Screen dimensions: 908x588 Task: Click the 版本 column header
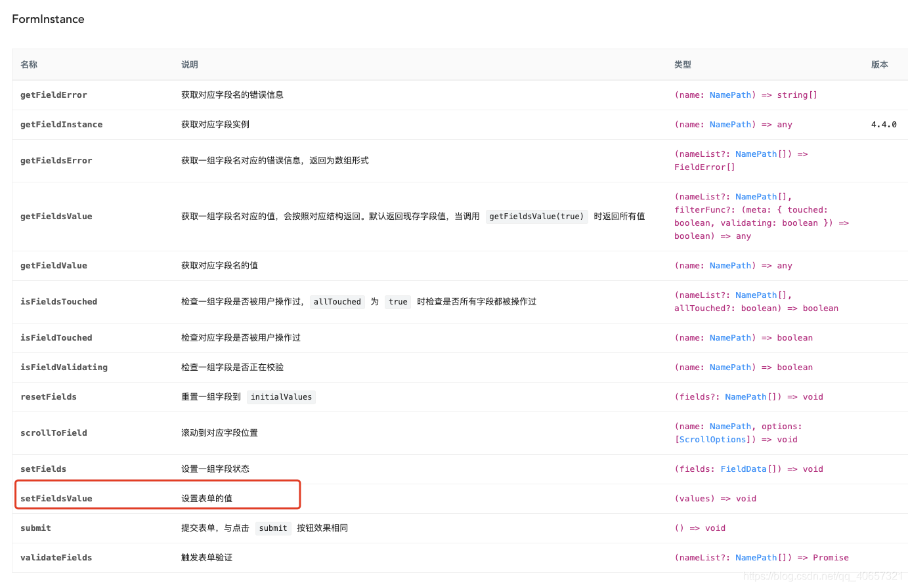(x=880, y=64)
